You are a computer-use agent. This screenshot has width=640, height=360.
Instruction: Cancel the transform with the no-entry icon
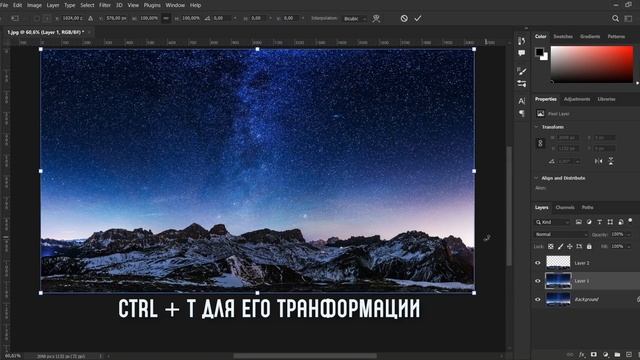pos(404,18)
